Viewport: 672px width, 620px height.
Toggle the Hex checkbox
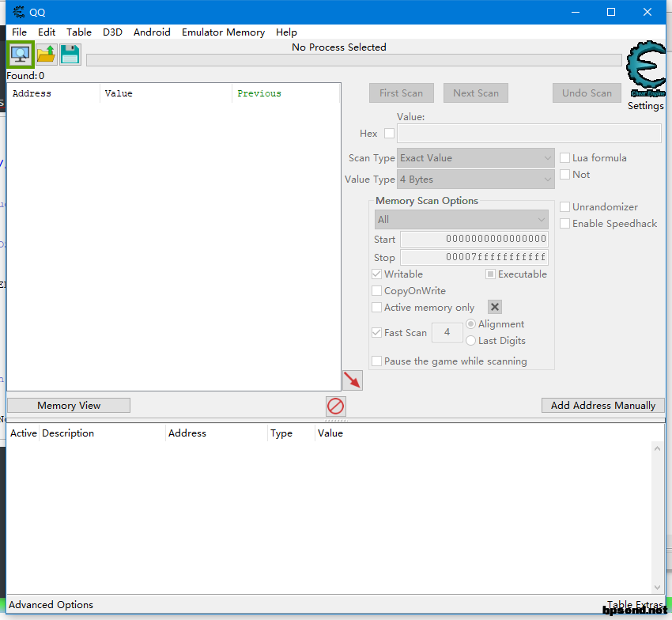click(x=389, y=134)
